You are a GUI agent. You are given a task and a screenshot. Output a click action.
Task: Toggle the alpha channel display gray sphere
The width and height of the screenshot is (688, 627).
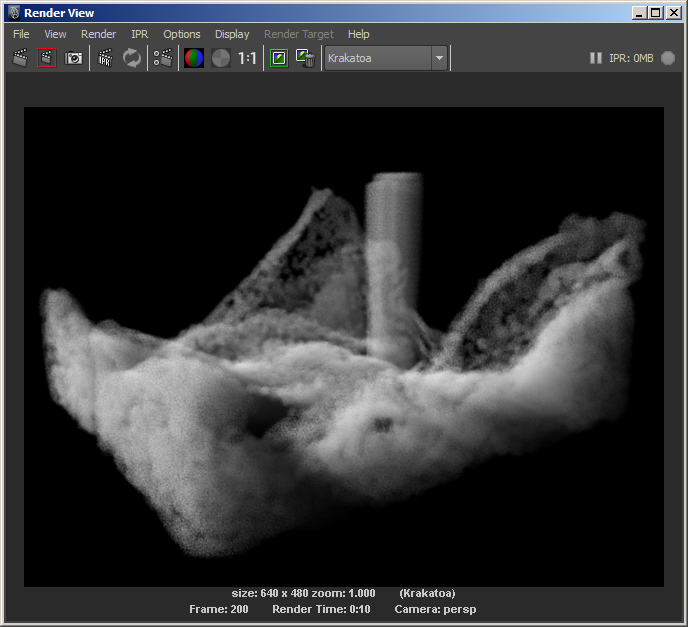pos(221,58)
